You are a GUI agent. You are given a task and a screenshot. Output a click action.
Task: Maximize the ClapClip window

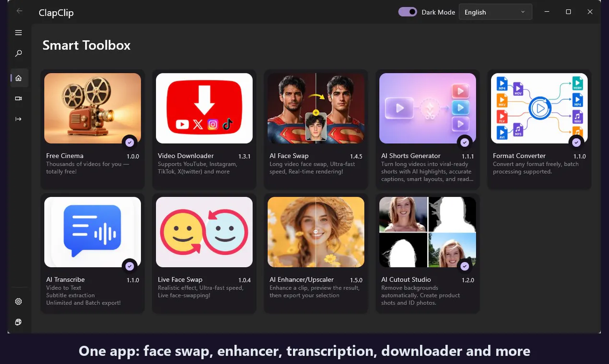click(x=568, y=12)
